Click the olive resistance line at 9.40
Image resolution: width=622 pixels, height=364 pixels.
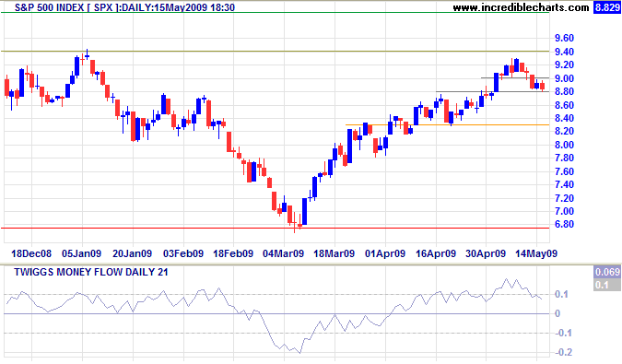click(276, 52)
